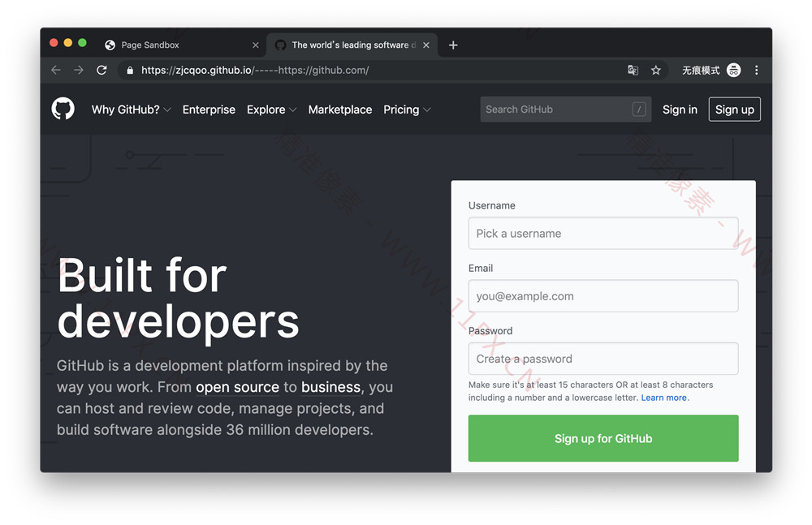Image resolution: width=812 pixels, height=525 pixels.
Task: Follow the open source link
Action: (x=238, y=387)
